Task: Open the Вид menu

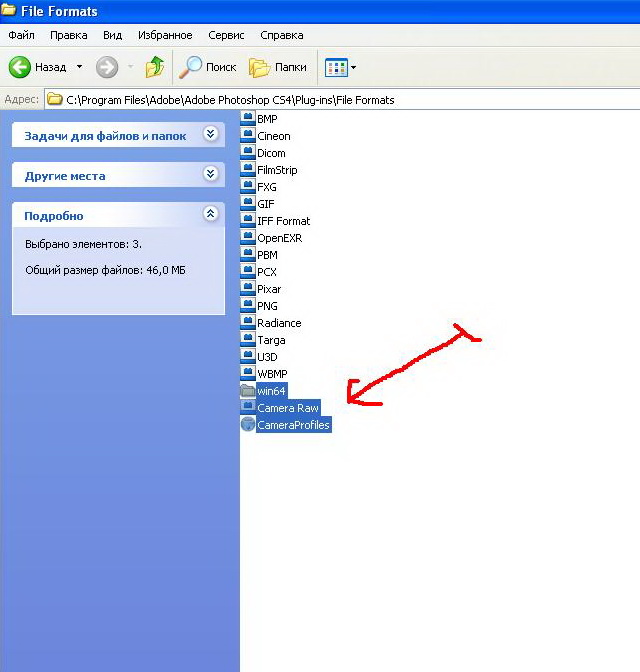Action: click(x=112, y=35)
